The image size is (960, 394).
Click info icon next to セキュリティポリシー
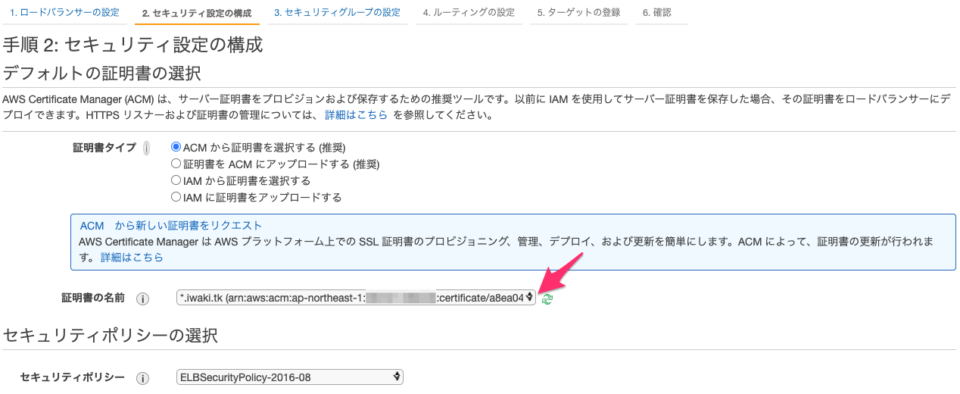point(143,377)
